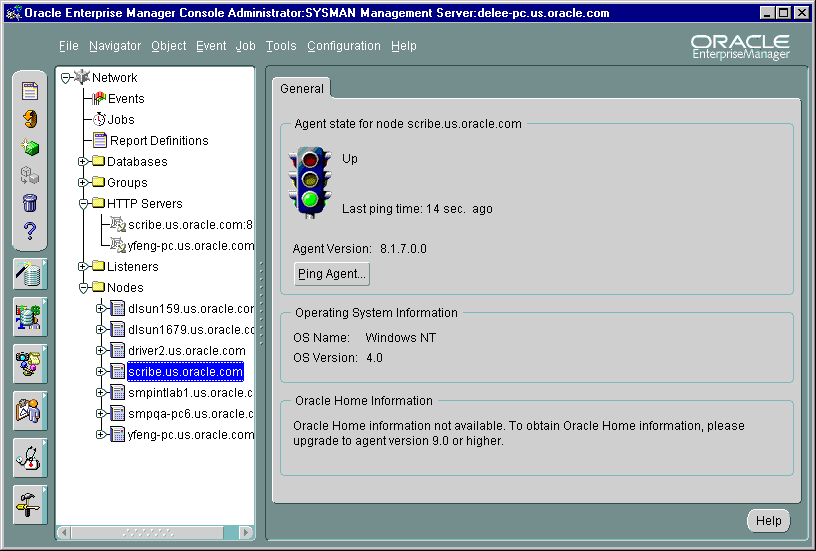This screenshot has height=551, width=816.
Task: Click the tree scrollbar left arrow
Action: pyautogui.click(x=64, y=533)
